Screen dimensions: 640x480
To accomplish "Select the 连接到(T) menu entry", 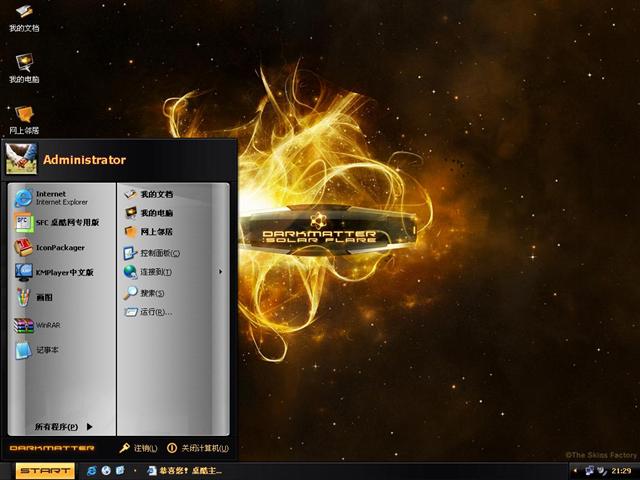I will click(173, 271).
